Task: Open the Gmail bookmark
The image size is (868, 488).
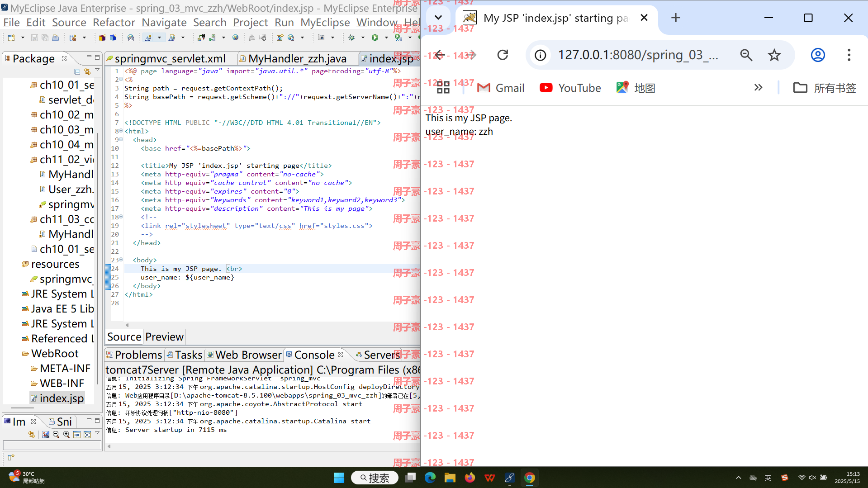Action: (501, 88)
